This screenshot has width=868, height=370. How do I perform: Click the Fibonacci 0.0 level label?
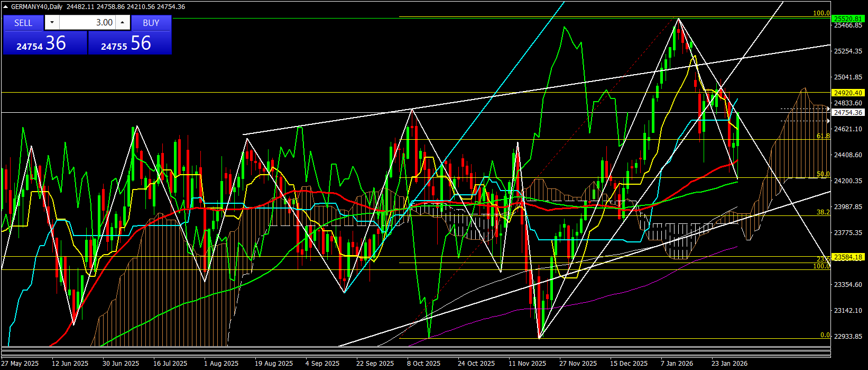pyautogui.click(x=825, y=335)
